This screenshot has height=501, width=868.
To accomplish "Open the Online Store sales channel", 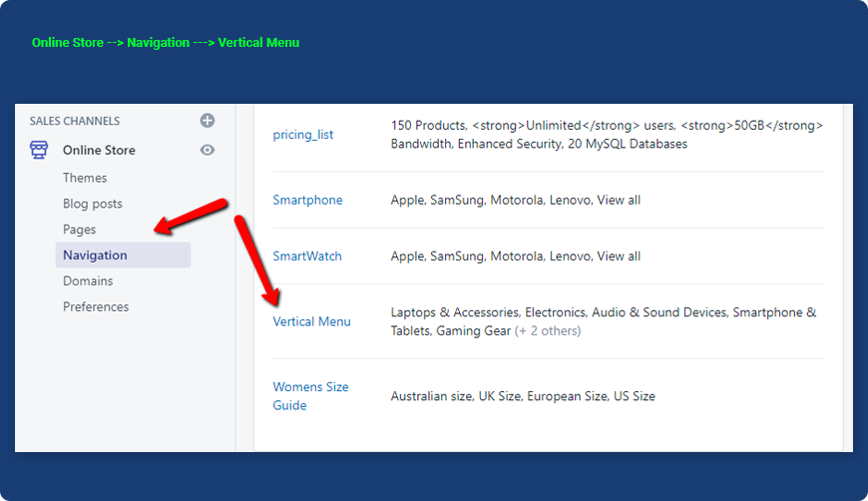I will click(x=99, y=150).
